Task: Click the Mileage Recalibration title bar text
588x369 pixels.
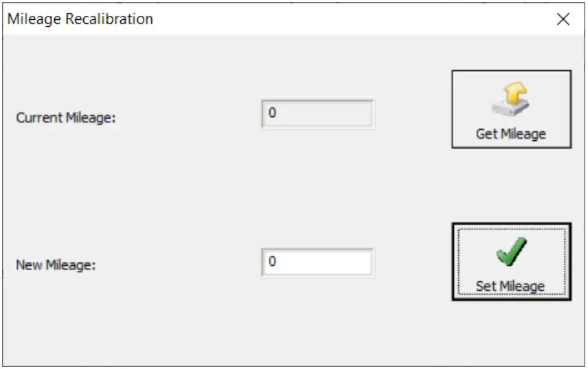Action: tap(80, 19)
